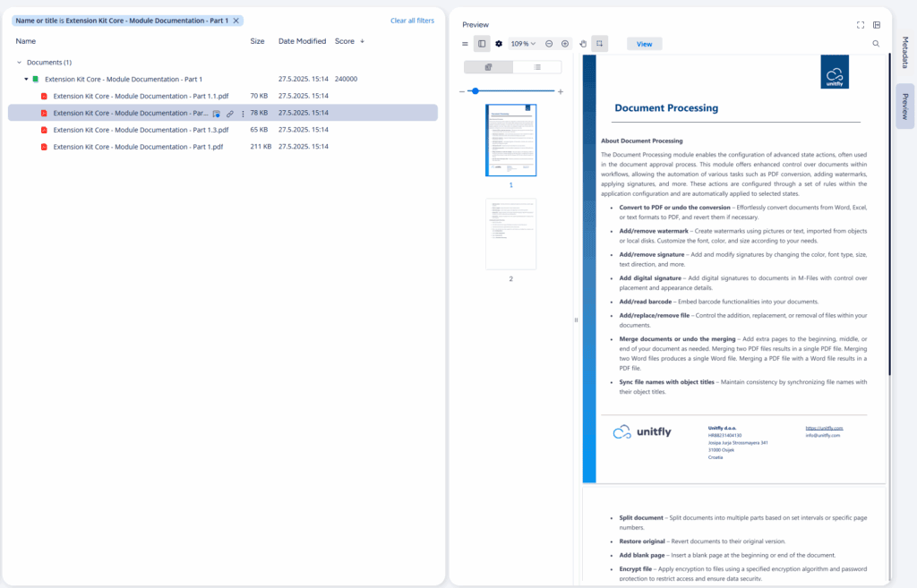
Task: Open the 109% zoom level dropdown
Action: click(x=523, y=43)
